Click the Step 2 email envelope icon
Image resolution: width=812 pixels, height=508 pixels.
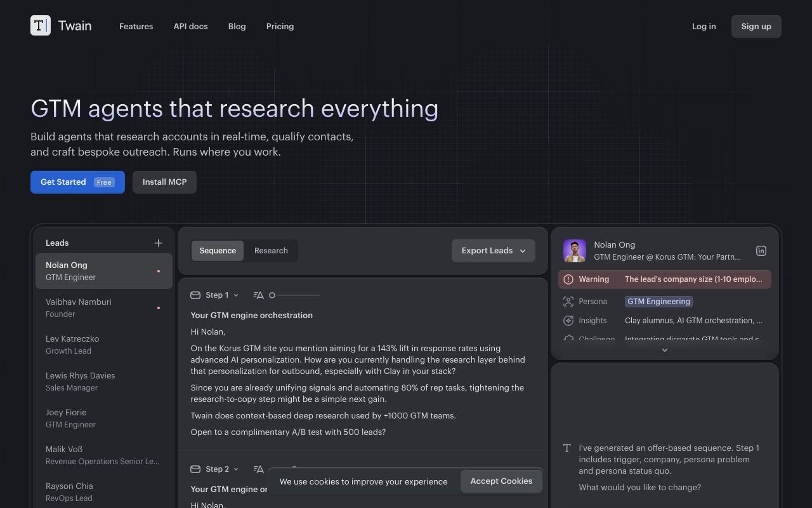coord(195,469)
